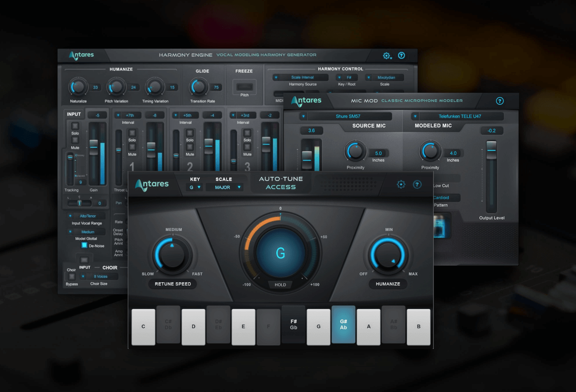The height and width of the screenshot is (392, 576).
Task: Click Auto-Tune Access help icon
Action: point(417,184)
